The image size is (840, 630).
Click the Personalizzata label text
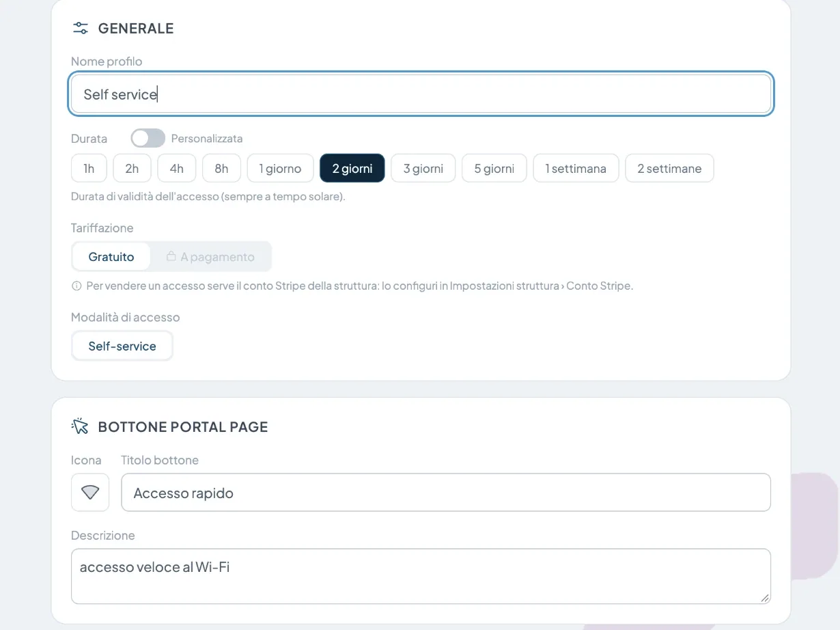point(207,138)
